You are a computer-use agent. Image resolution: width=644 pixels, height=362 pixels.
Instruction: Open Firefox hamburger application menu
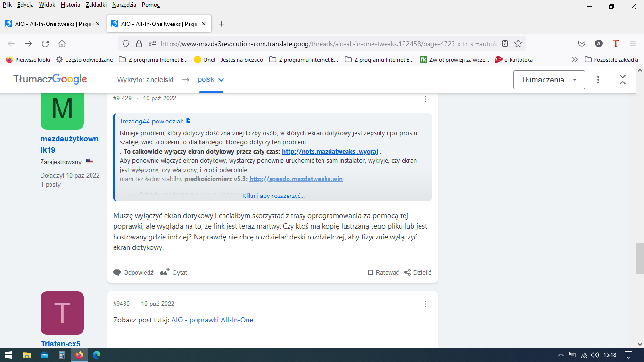click(x=633, y=43)
